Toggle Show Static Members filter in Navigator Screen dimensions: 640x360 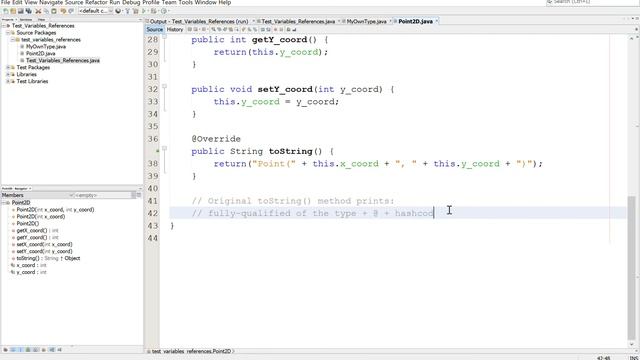tap(20, 350)
